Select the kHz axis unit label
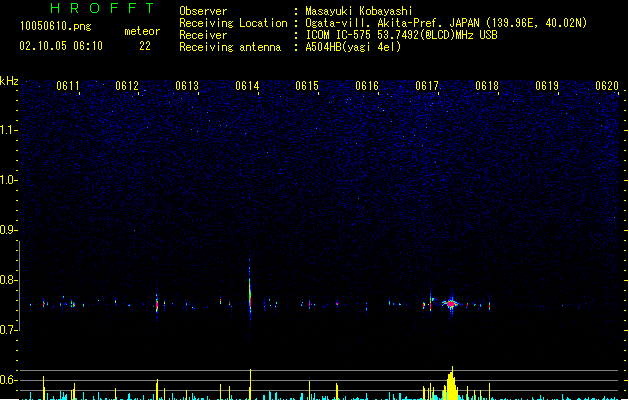629x400 pixels. (x=9, y=81)
